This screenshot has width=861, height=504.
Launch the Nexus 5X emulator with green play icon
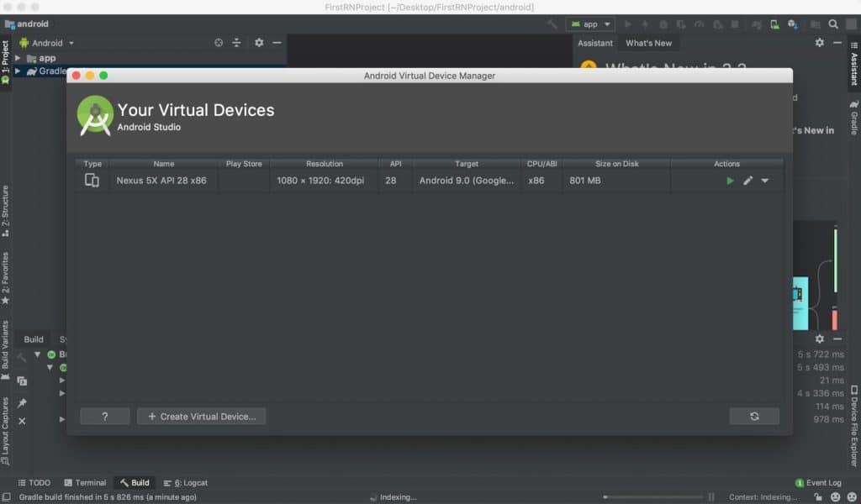[728, 180]
